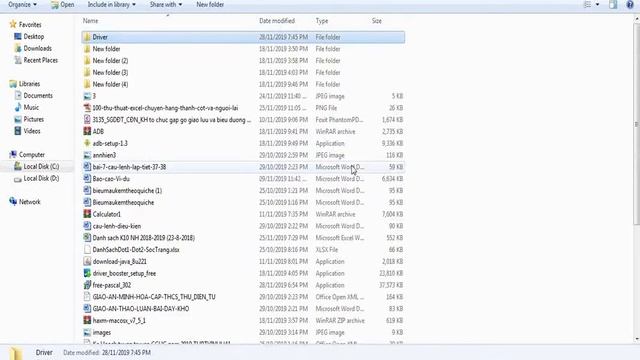Image resolution: width=640 pixels, height=360 pixels.
Task: Open the Organize dropdown menu
Action: (22, 4)
